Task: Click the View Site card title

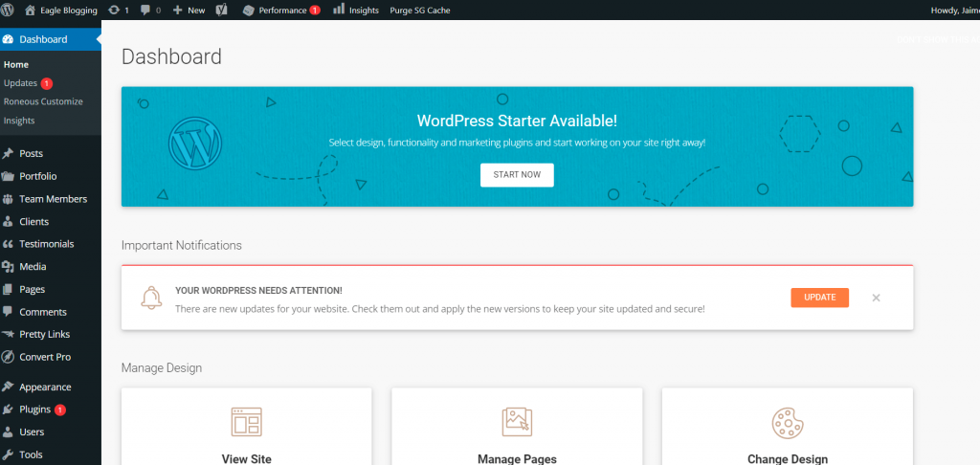Action: coord(246,458)
